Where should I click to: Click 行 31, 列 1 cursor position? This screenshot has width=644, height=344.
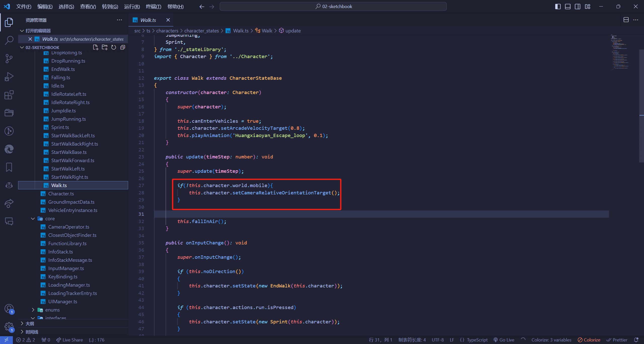pos(380,340)
